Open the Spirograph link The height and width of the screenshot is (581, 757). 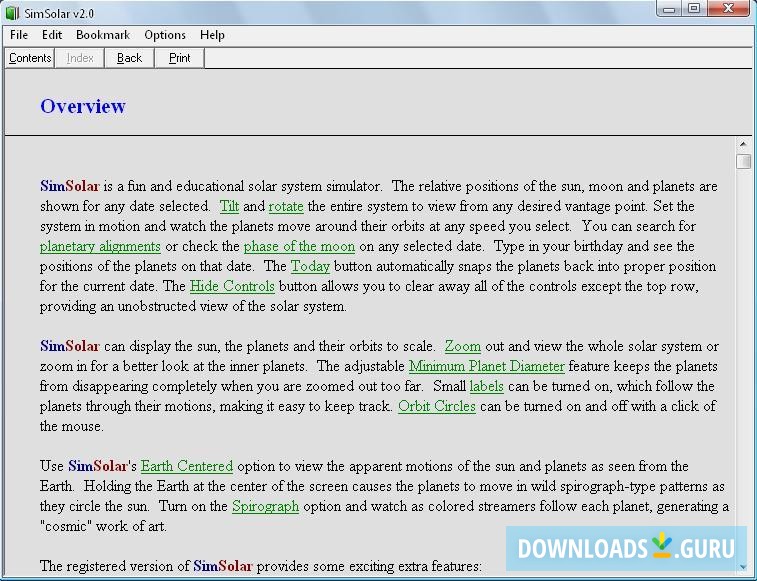coord(266,506)
